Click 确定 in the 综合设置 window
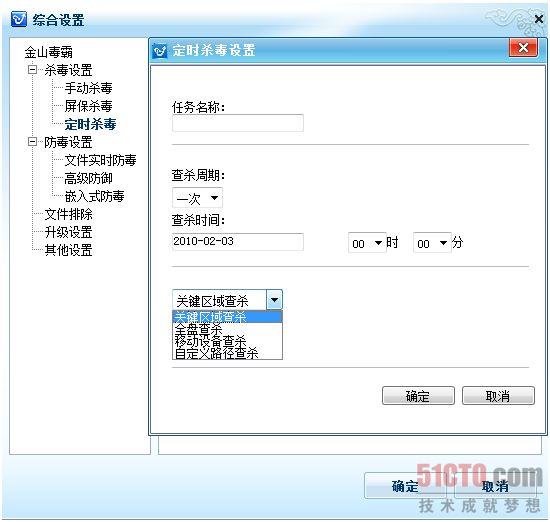 406,486
